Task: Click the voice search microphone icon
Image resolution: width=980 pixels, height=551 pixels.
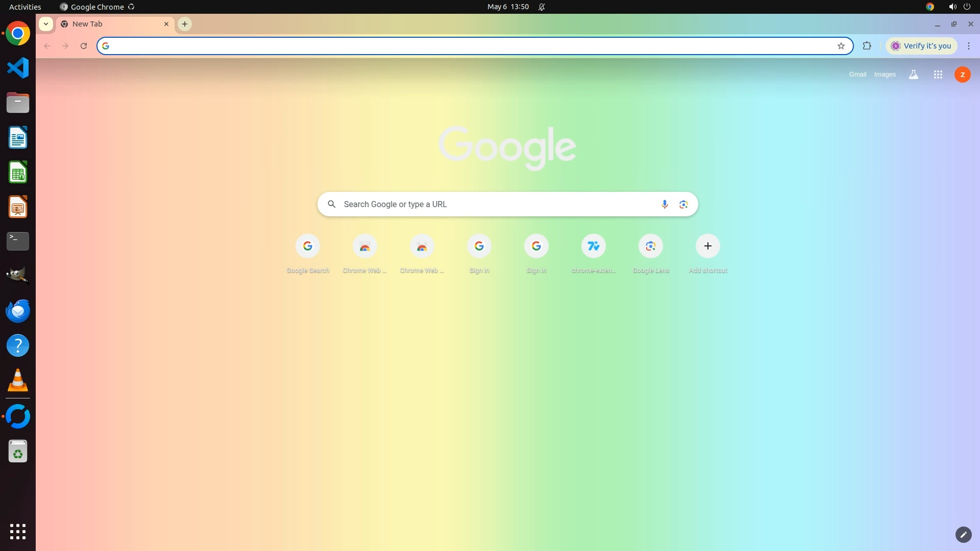Action: 665,204
